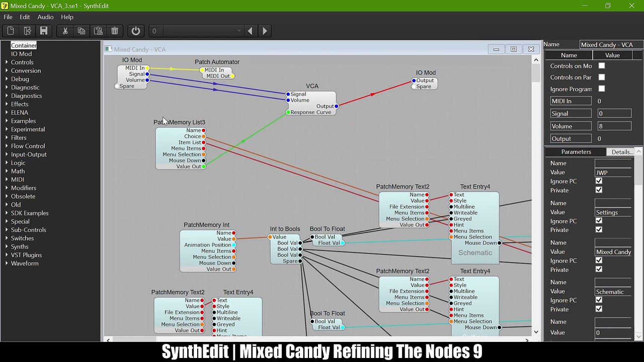Open the Audio menu
The width and height of the screenshot is (644, 362).
(45, 17)
